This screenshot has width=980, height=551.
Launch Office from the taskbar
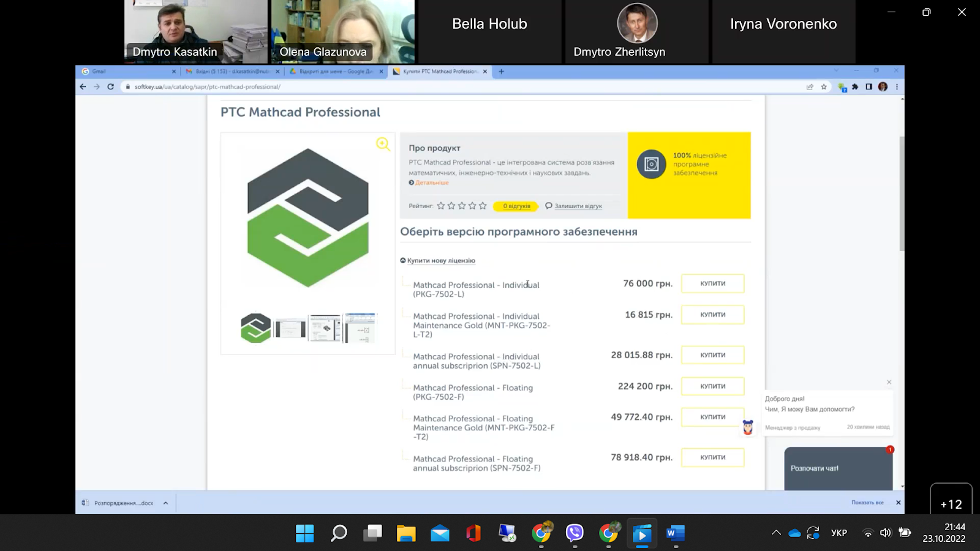coord(473,534)
